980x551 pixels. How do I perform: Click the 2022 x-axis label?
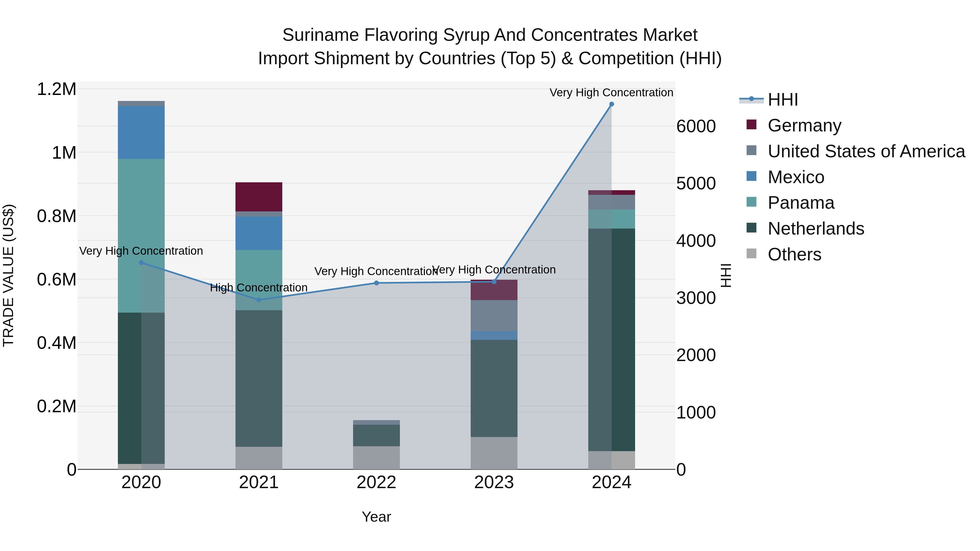376,482
